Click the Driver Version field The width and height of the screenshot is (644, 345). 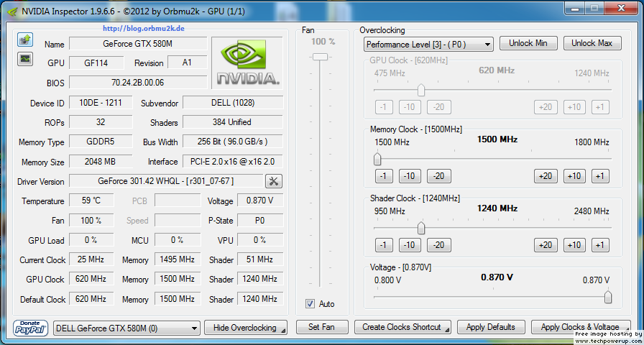[166, 180]
